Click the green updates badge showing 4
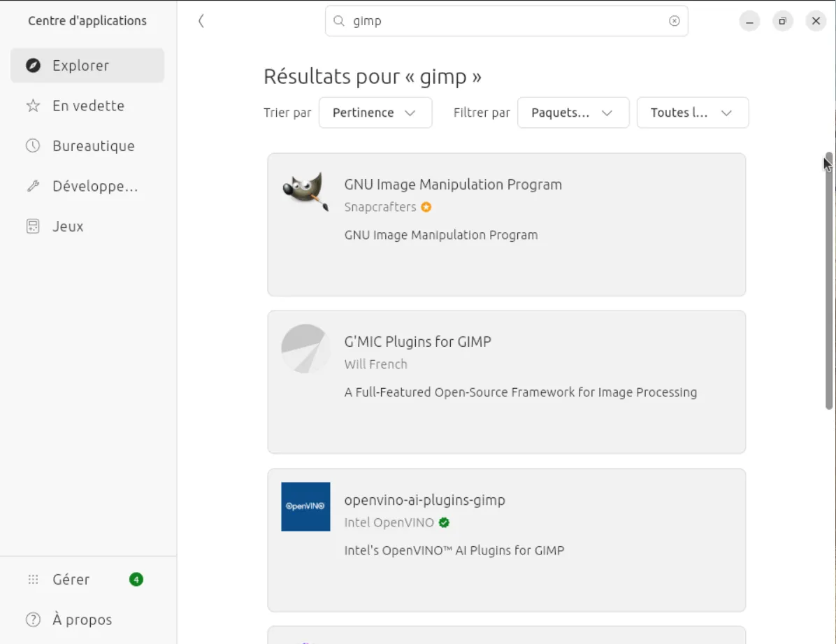 coord(136,579)
